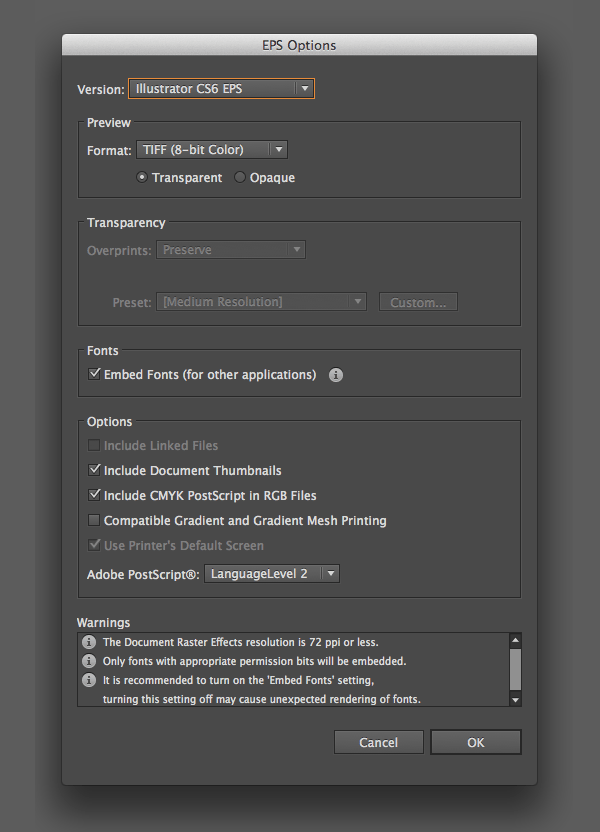This screenshot has height=832, width=600.
Task: Enable Compatible Gradient and Gradient Mesh Printing
Action: (95, 520)
